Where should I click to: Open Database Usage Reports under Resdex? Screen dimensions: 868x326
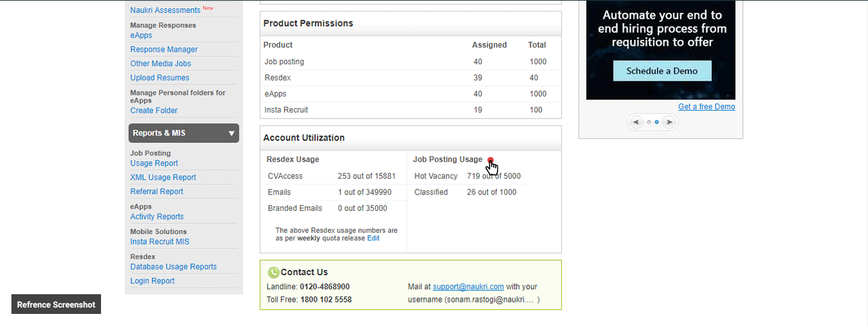[x=173, y=267]
